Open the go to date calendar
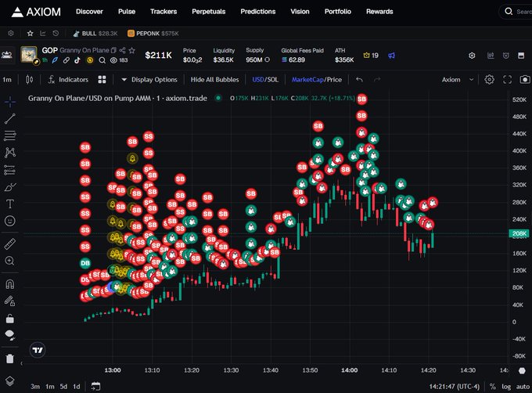The image size is (532, 393). coord(95,386)
